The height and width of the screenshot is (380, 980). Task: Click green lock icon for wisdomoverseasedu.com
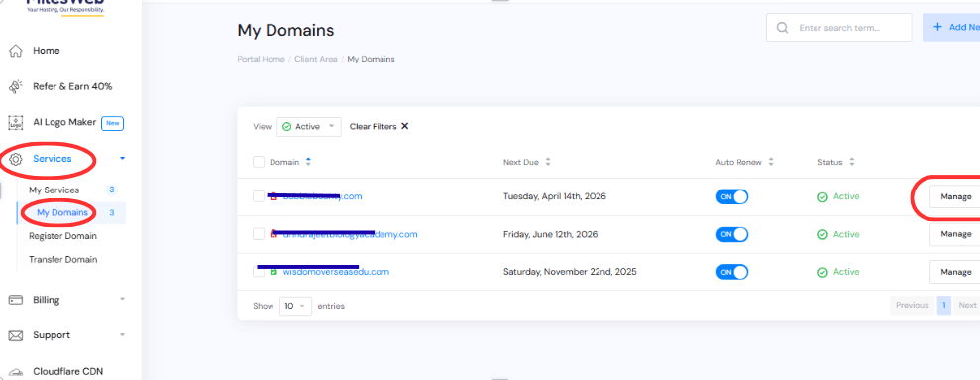[x=273, y=272]
